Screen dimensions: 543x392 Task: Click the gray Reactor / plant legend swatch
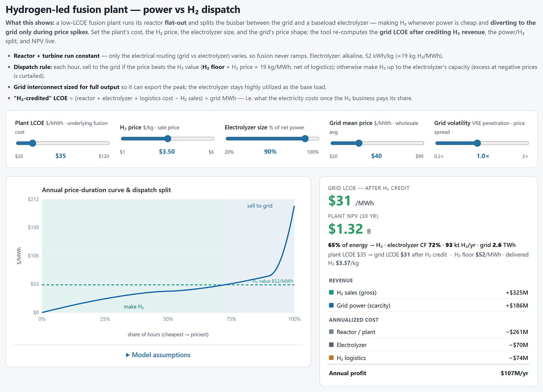coord(331,332)
